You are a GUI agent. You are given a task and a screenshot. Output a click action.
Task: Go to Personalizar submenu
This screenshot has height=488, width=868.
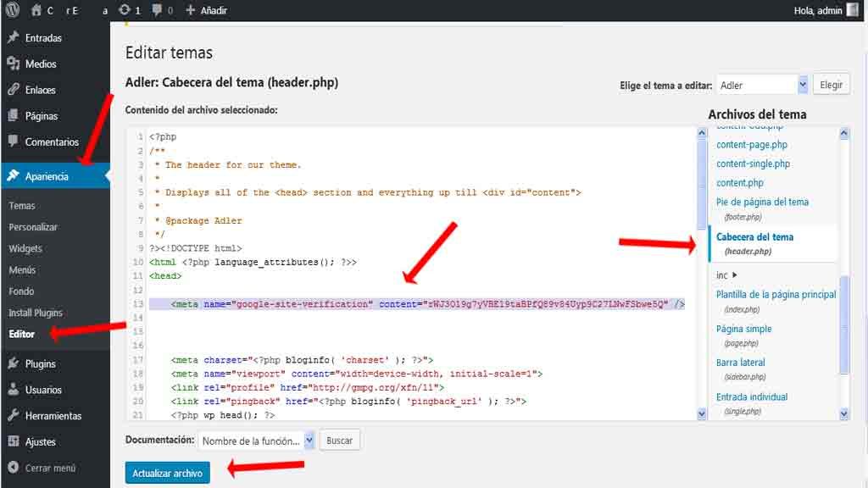[33, 227]
